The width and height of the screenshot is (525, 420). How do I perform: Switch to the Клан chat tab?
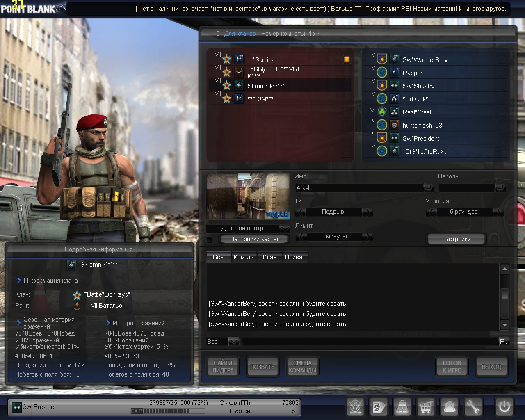coord(269,257)
